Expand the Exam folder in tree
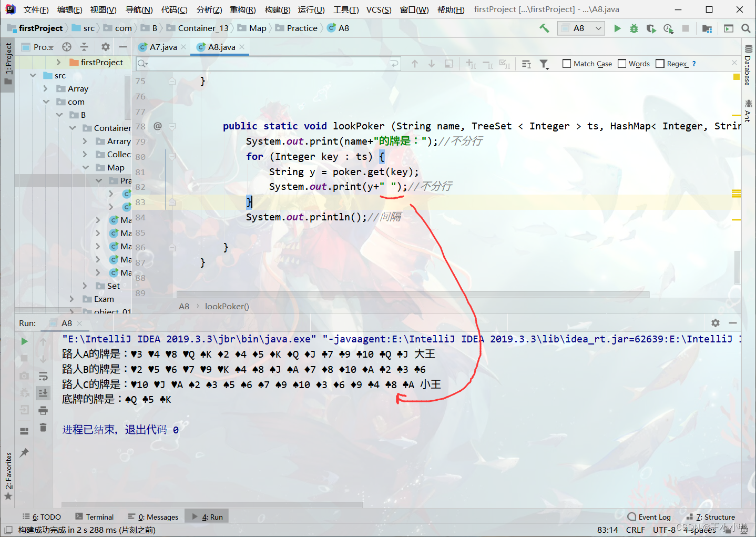The width and height of the screenshot is (756, 537). (x=72, y=299)
